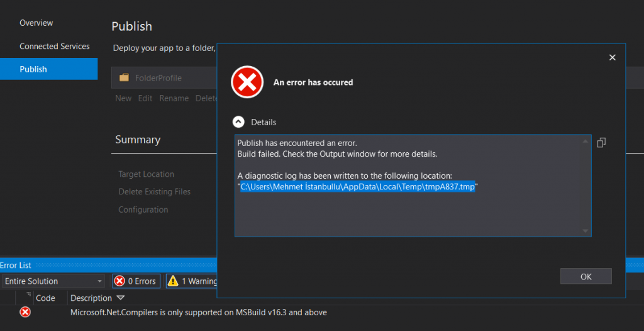Sort by the Code column header
This screenshot has width=644, height=331.
tap(45, 298)
